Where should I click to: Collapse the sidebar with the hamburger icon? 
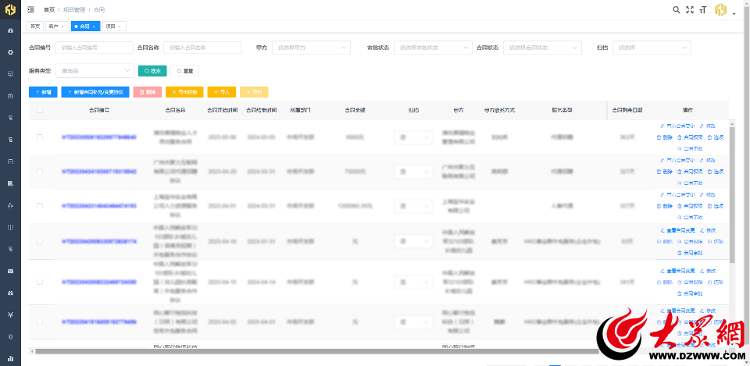pyautogui.click(x=31, y=10)
